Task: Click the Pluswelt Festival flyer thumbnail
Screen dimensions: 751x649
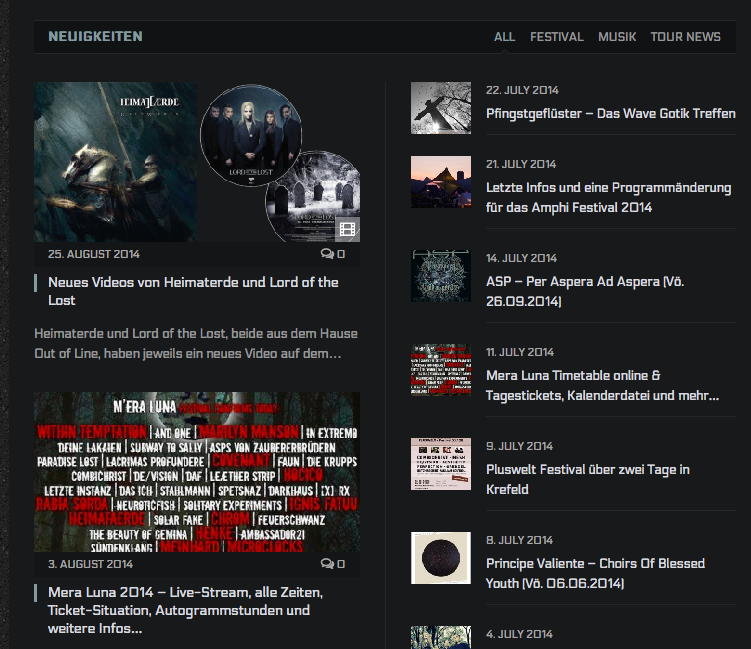Action: (441, 464)
